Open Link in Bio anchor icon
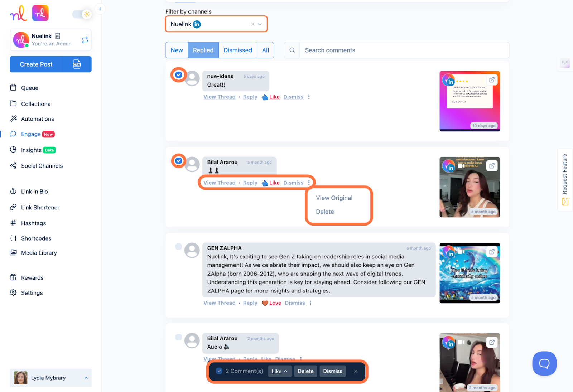 click(x=13, y=191)
